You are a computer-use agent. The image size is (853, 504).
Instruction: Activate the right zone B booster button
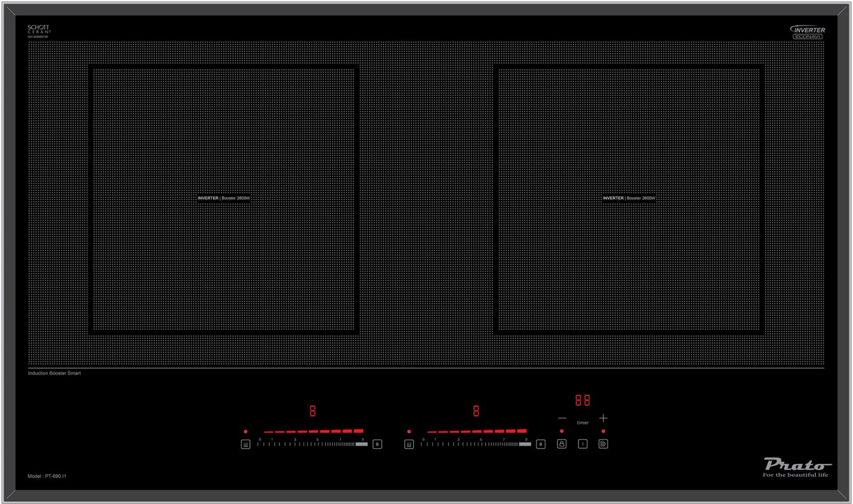pyautogui.click(x=541, y=444)
